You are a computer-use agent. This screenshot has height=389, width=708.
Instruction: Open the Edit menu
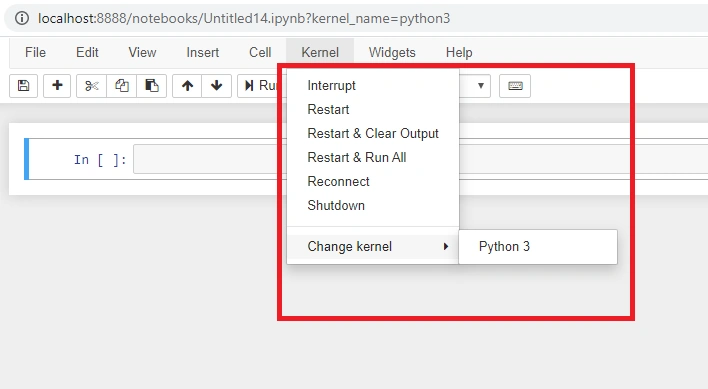click(x=87, y=52)
